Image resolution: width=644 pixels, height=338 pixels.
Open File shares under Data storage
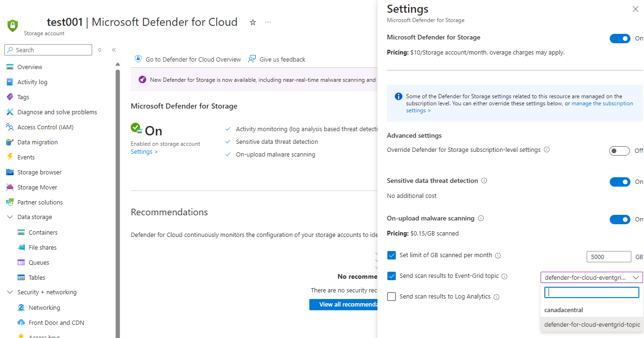[43, 247]
